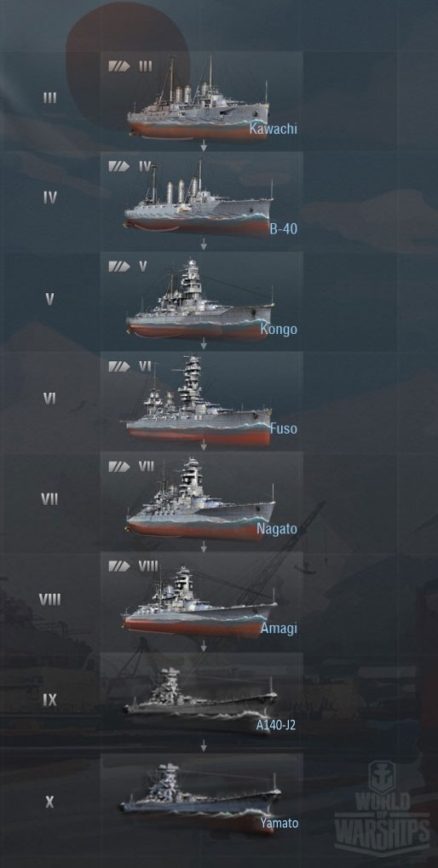Viewport: 438px width, 868px height.
Task: Select the Kawachi battleship image
Action: pos(198,100)
